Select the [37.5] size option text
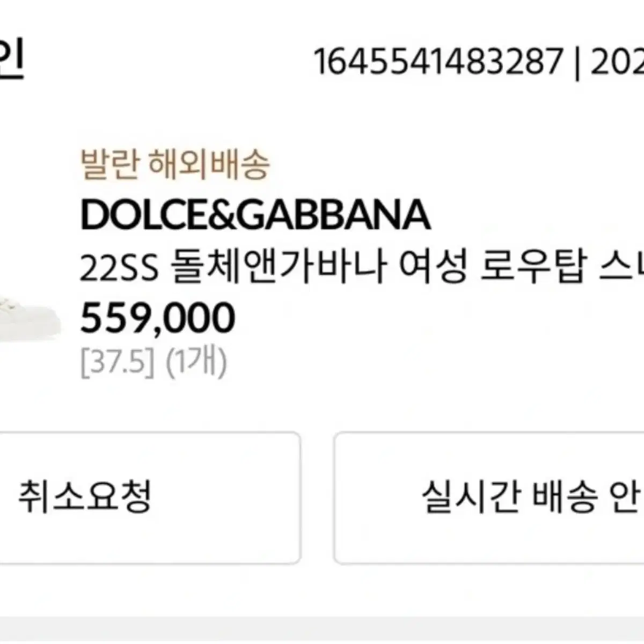644x644 pixels. [117, 363]
